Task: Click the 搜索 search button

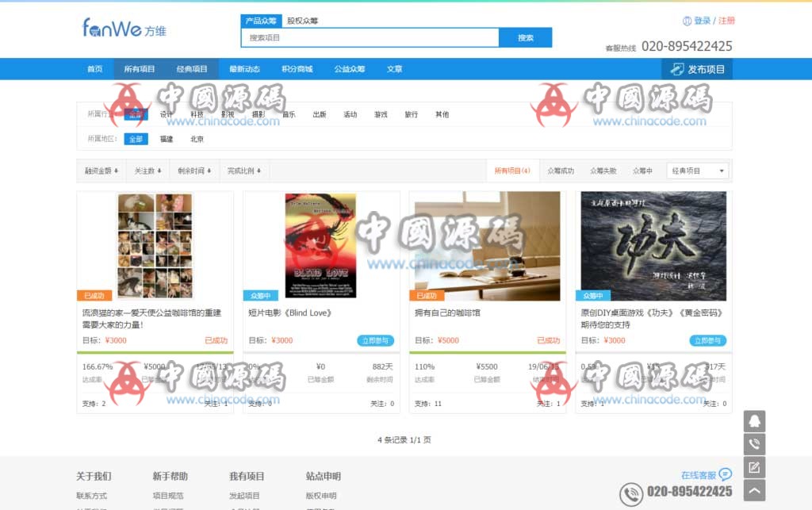Action: 526,37
